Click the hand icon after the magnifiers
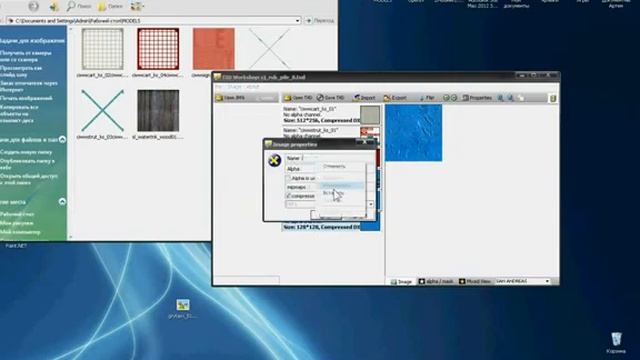The height and width of the screenshot is (360, 640). (520, 98)
